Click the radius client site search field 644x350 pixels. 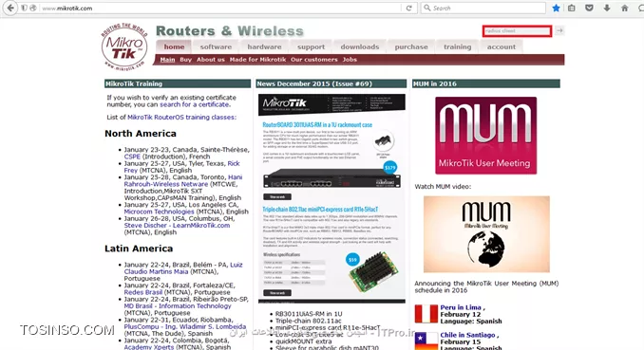click(x=517, y=30)
